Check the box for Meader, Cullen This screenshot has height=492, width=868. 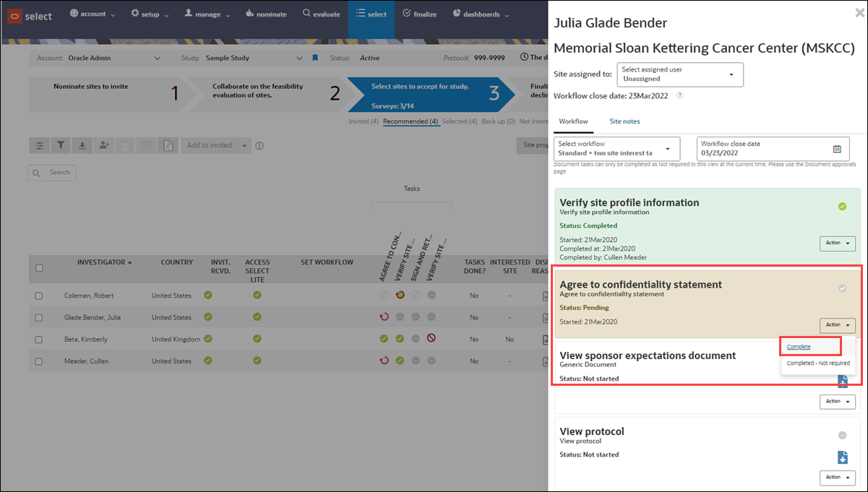click(39, 361)
